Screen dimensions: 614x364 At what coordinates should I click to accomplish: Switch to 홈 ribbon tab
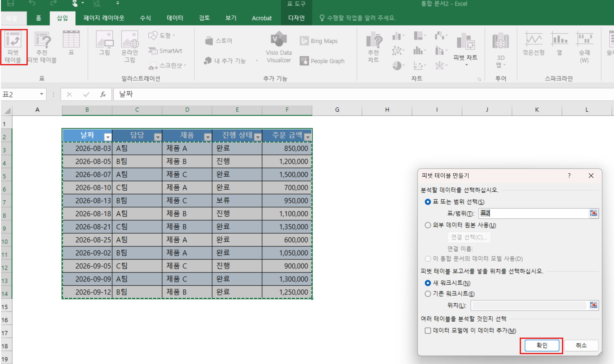(x=39, y=18)
